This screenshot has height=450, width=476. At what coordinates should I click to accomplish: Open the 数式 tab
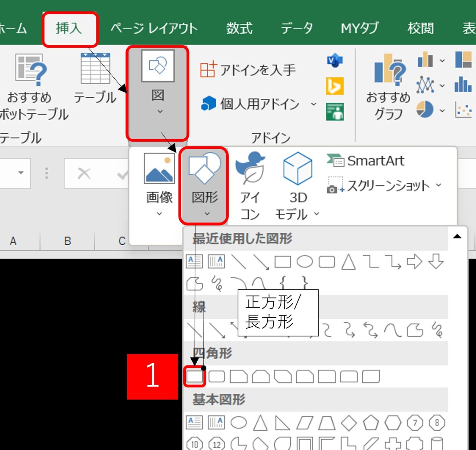pyautogui.click(x=239, y=28)
